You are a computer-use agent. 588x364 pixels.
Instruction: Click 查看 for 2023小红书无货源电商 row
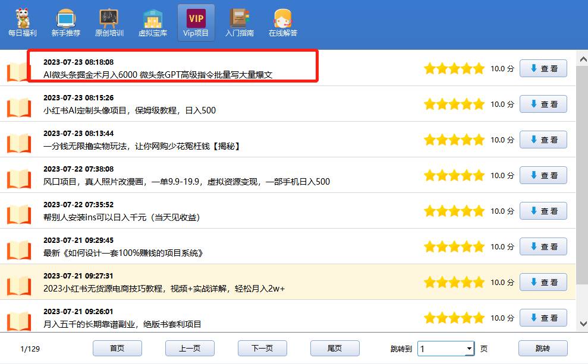coord(543,282)
